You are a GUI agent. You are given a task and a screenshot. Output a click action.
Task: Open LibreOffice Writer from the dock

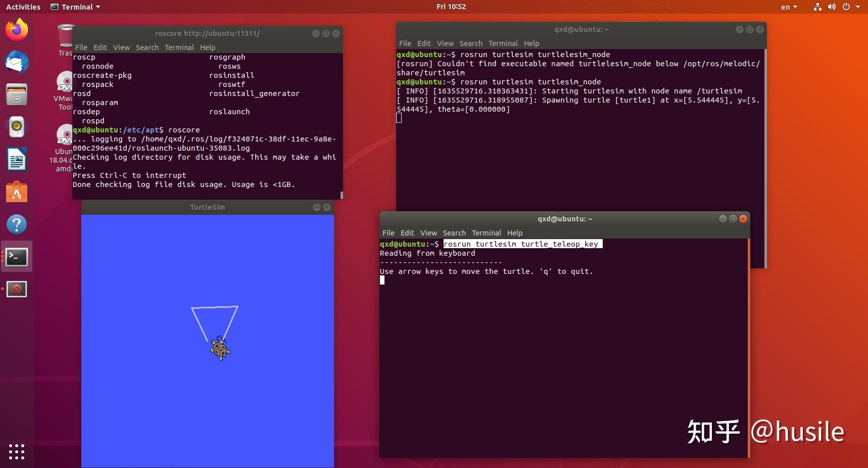click(x=17, y=159)
